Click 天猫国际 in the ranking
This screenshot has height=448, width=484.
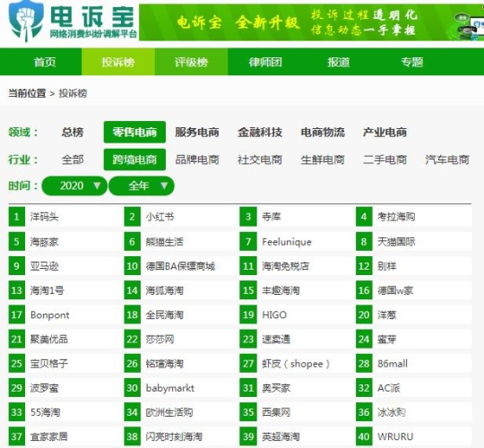396,242
